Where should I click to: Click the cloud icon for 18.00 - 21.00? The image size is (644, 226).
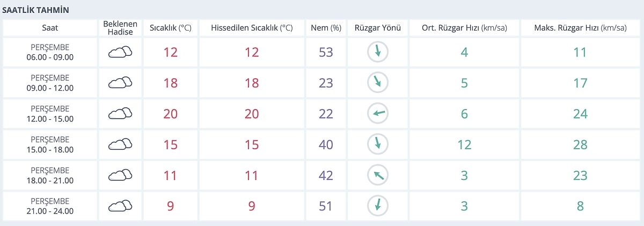[120, 175]
